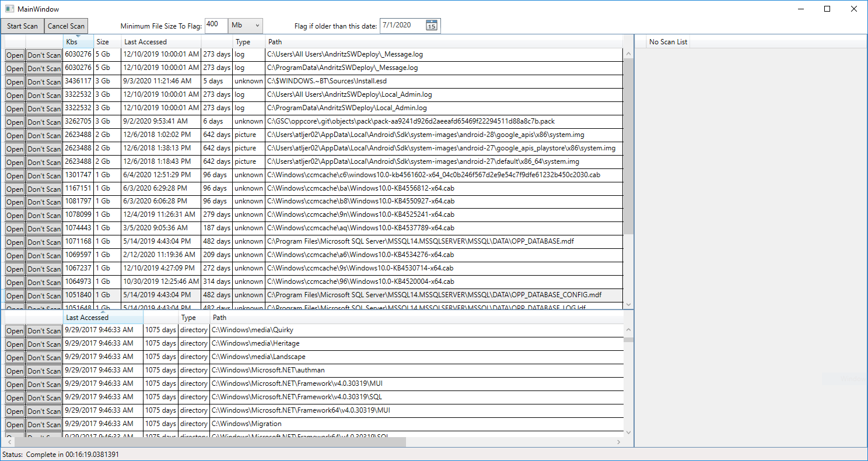Image resolution: width=868 pixels, height=461 pixels.
Task: Expand the Mb size unit dropdown
Action: coord(246,26)
